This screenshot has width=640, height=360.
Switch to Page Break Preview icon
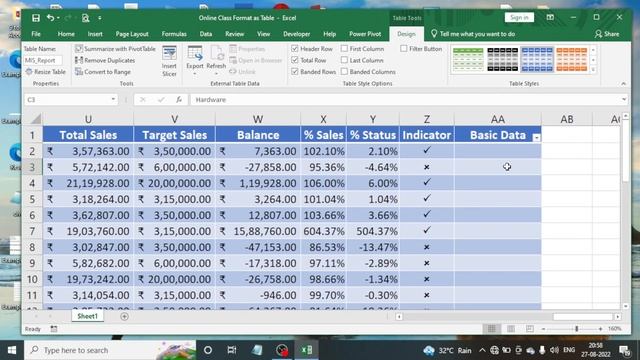[529, 329]
